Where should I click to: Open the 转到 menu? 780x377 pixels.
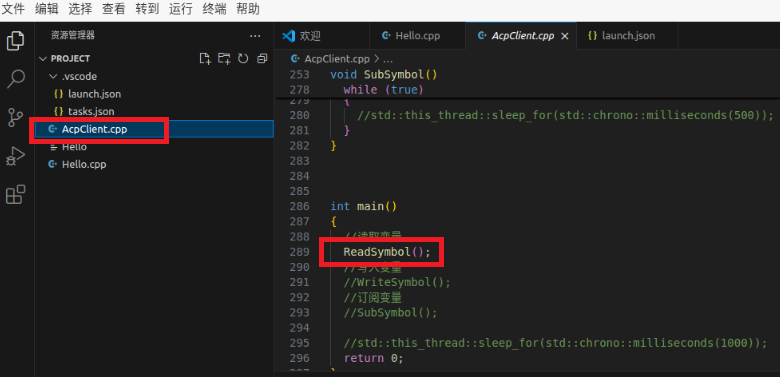point(147,9)
